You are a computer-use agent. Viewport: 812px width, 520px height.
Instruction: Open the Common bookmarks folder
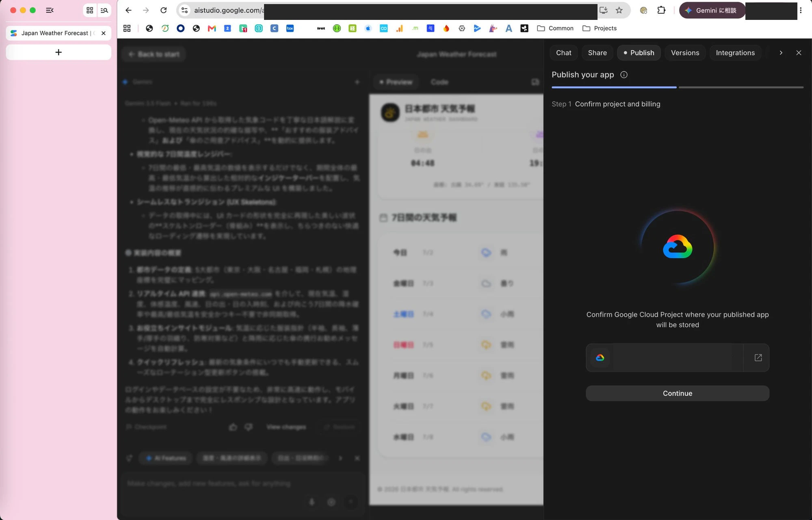tap(555, 28)
